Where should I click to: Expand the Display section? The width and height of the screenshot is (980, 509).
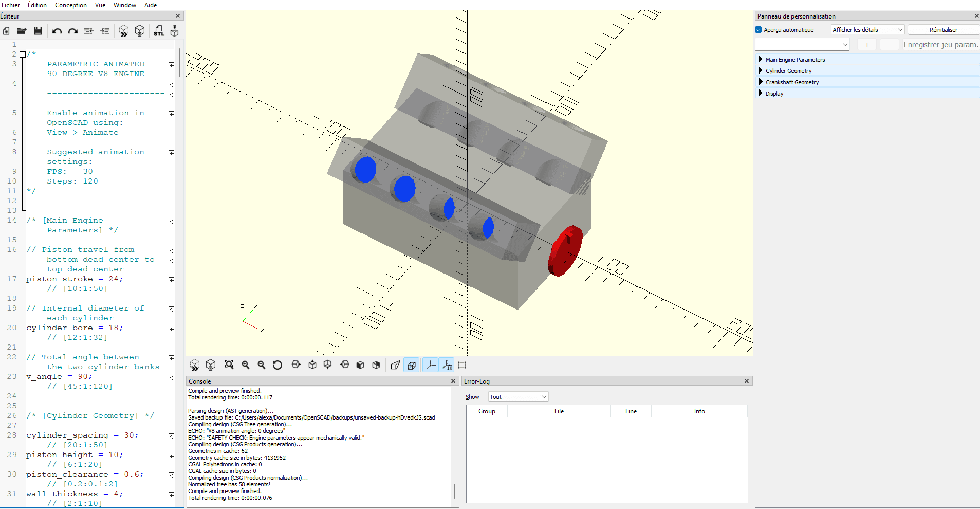pos(867,94)
